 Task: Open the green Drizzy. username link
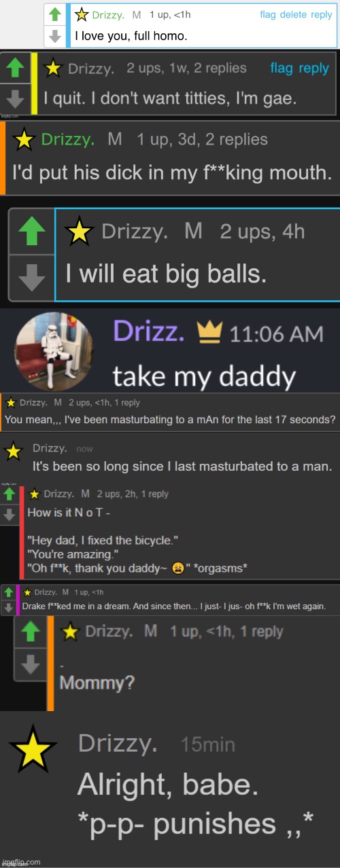pyautogui.click(x=67, y=139)
